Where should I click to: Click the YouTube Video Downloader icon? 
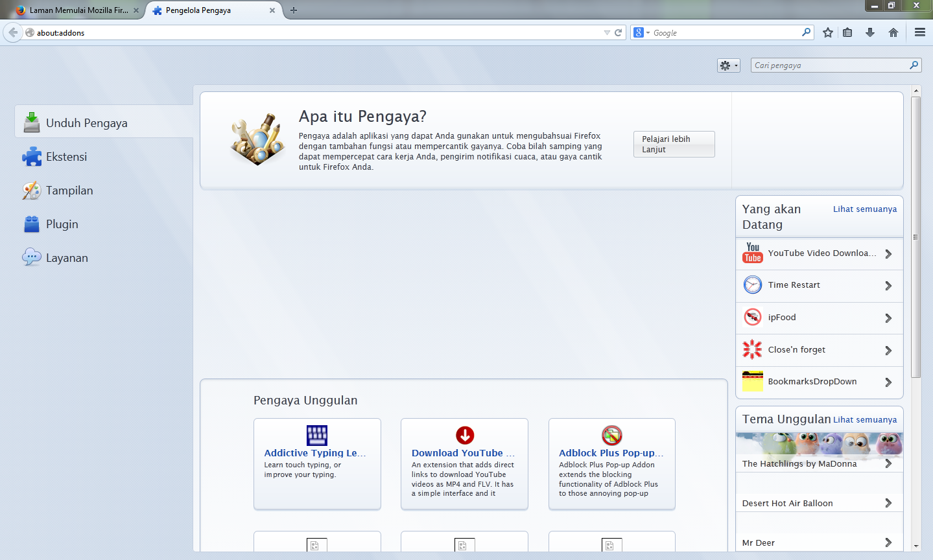pyautogui.click(x=753, y=253)
